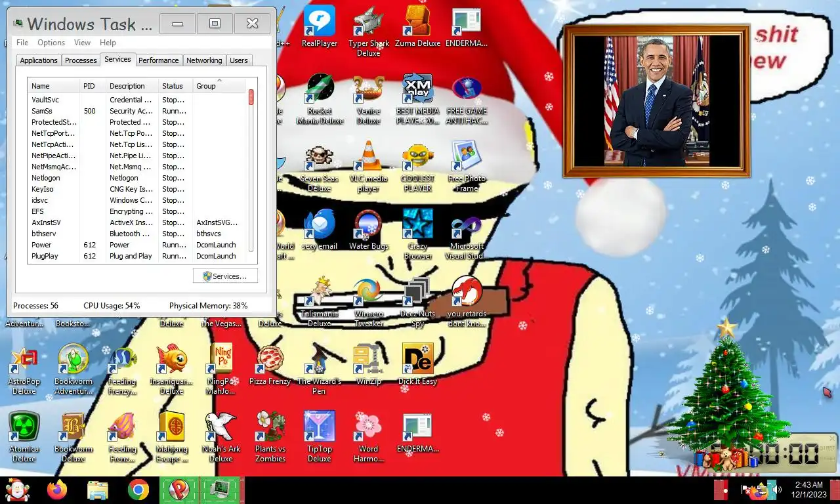This screenshot has height=504, width=840.
Task: Click the Services... button
Action: coord(225,276)
